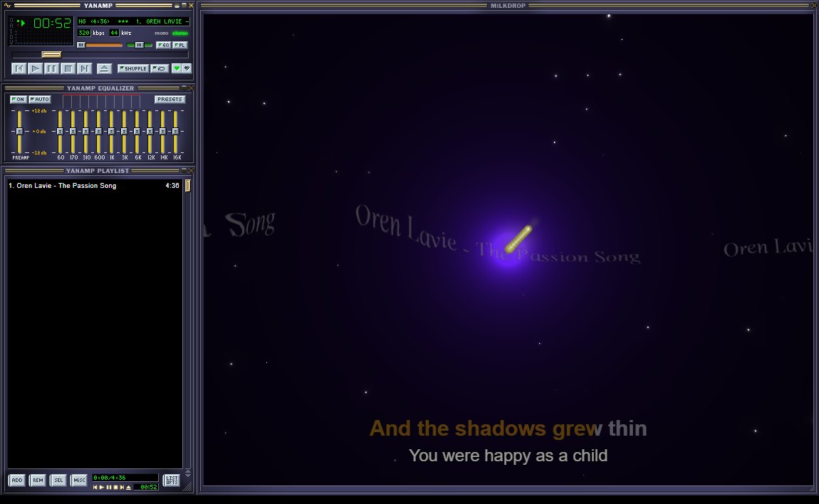Click mini stop icon in playlist
This screenshot has width=819, height=504.
tap(115, 488)
